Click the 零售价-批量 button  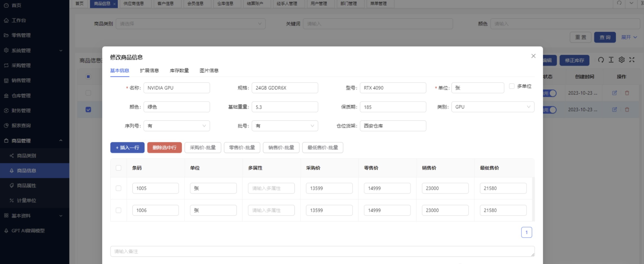(242, 148)
